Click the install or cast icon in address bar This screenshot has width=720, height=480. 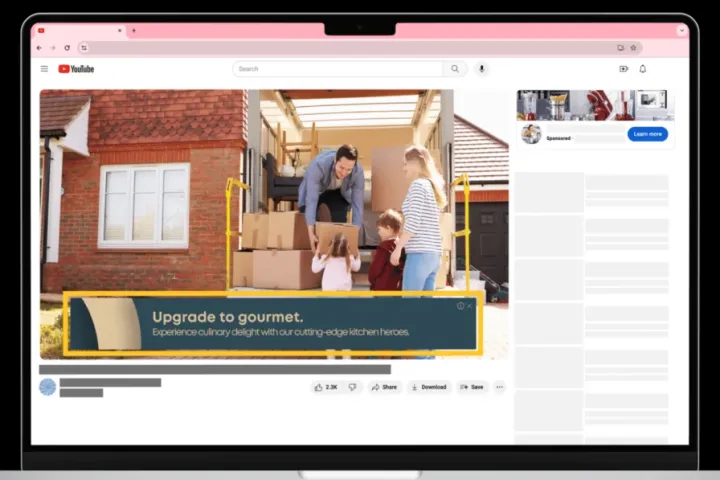click(620, 48)
